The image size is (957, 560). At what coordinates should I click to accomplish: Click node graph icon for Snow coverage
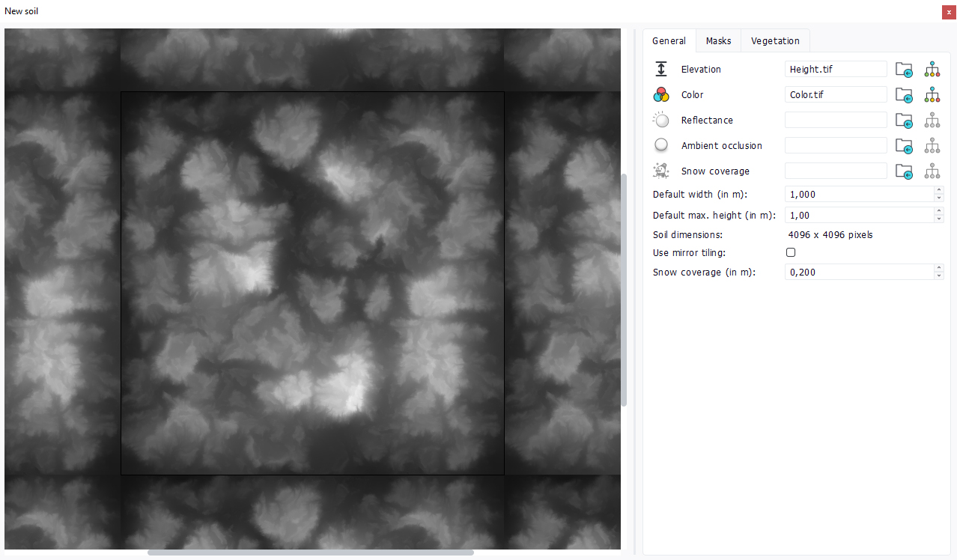point(932,171)
